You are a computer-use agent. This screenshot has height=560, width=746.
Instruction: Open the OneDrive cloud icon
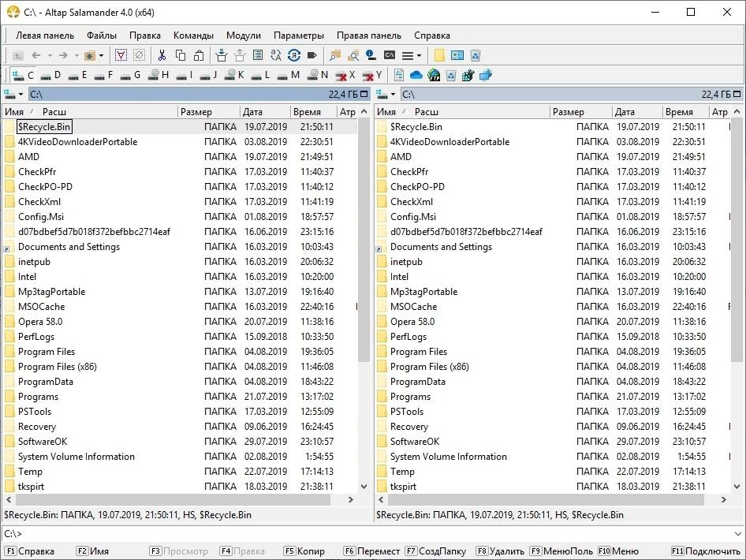click(416, 75)
